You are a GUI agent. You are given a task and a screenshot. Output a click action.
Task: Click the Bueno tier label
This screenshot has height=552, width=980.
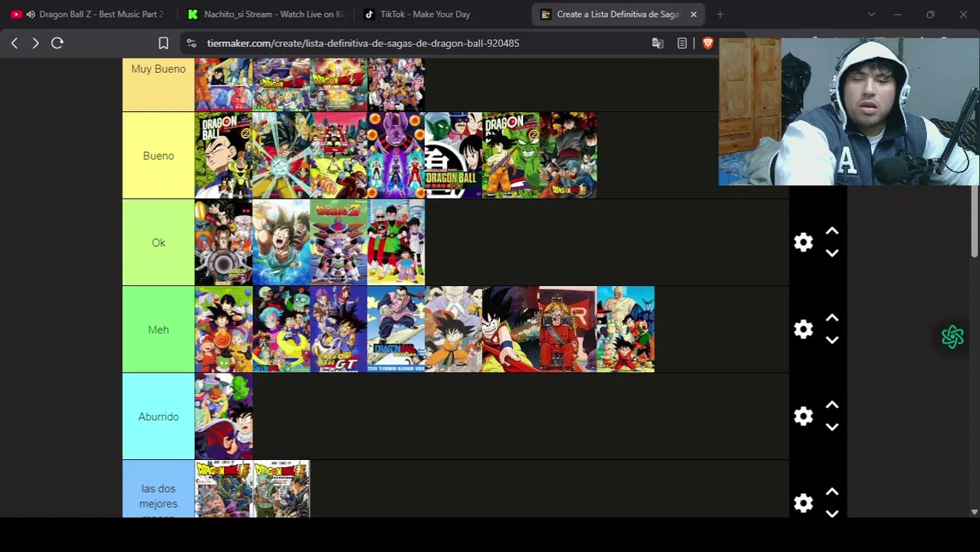click(158, 156)
